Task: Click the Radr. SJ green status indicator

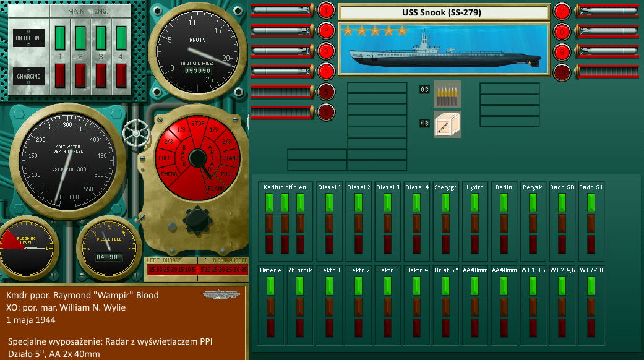Action: click(591, 202)
